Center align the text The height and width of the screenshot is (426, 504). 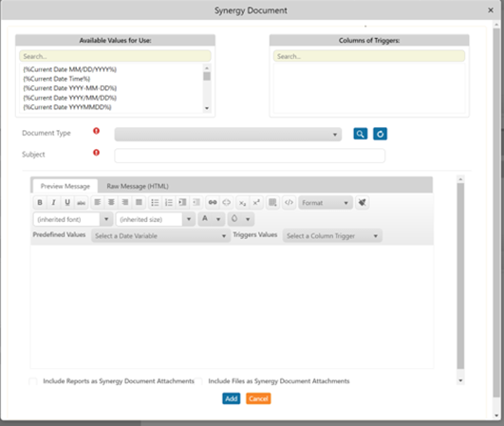click(x=111, y=202)
